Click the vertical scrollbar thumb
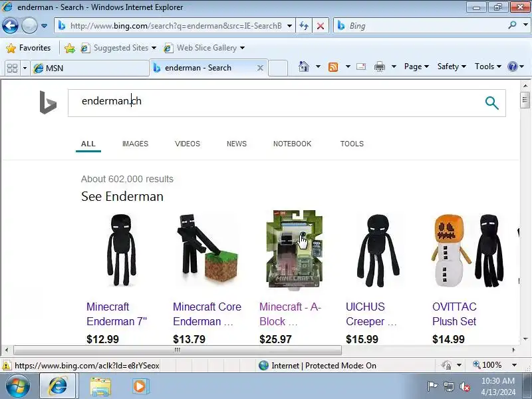The image size is (532, 399). tap(525, 100)
